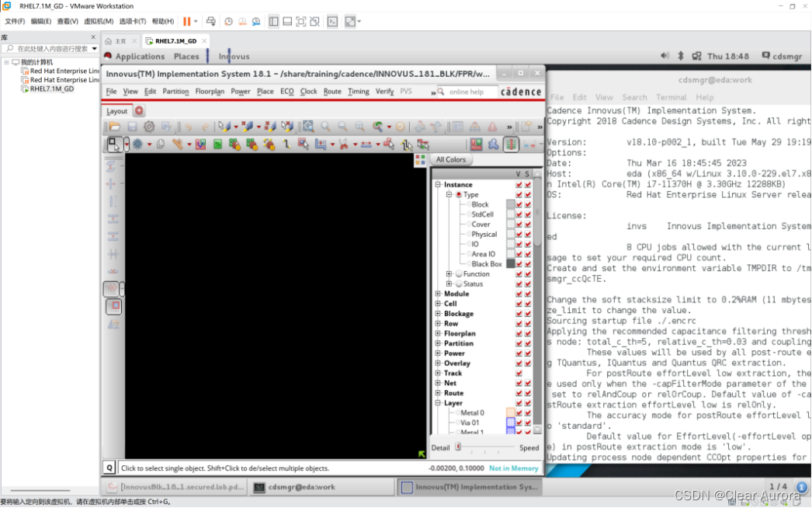Viewport: 812px width, 508px height.
Task: Collapse the Layer tree node
Action: (x=438, y=403)
